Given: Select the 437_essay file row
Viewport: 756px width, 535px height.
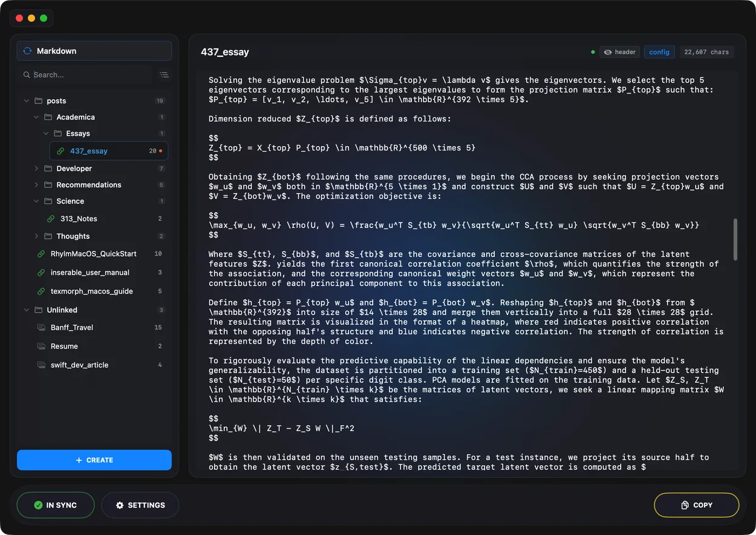Looking at the screenshot, I should (x=109, y=151).
